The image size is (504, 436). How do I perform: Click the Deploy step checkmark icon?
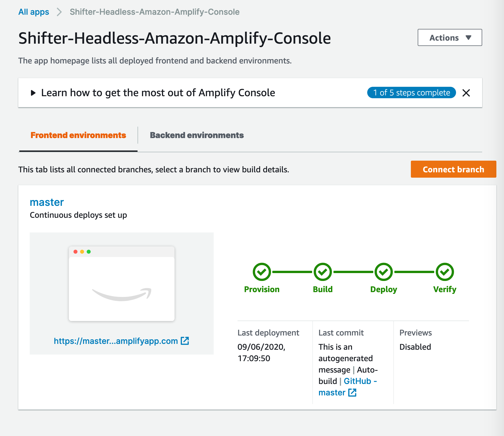(x=384, y=272)
